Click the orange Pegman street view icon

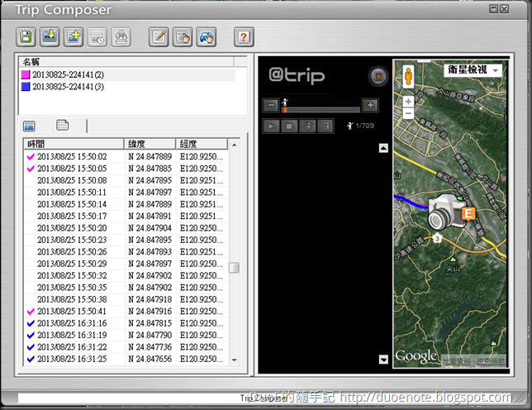click(x=408, y=78)
